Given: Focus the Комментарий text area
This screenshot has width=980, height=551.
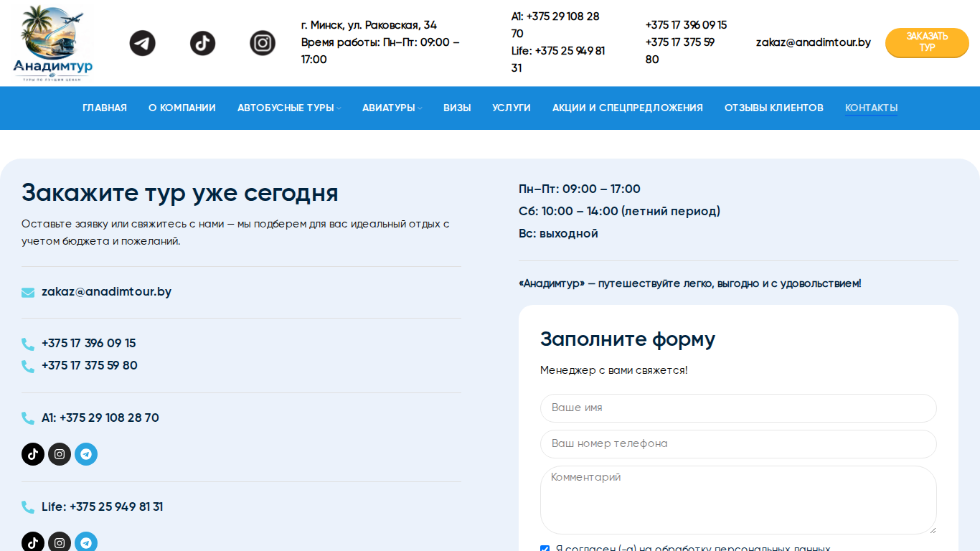Looking at the screenshot, I should 738,500.
